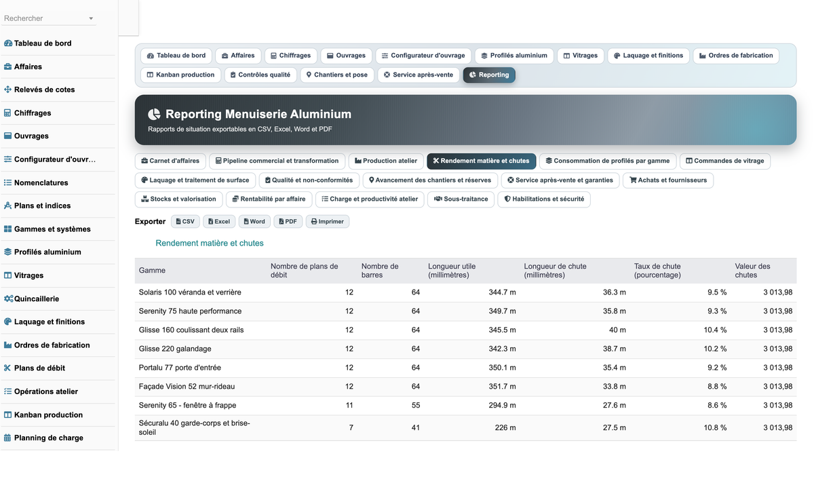814x504 pixels.
Task: Open Laquage et traitement de surface report
Action: tap(195, 180)
